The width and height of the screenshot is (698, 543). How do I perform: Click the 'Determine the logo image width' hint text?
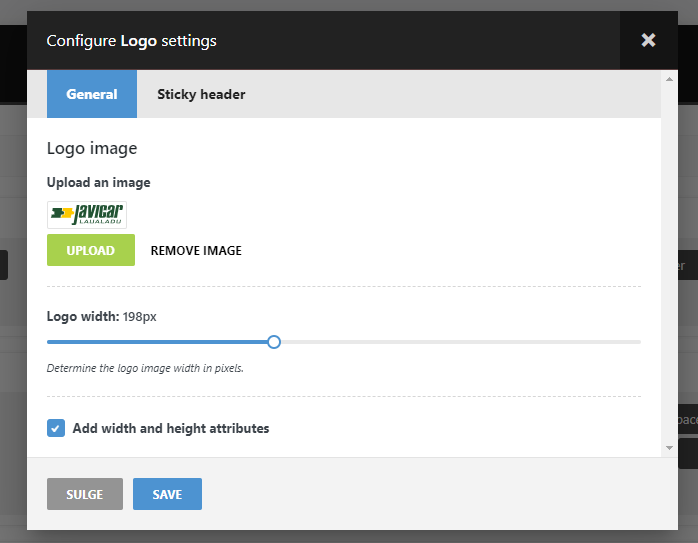(145, 368)
